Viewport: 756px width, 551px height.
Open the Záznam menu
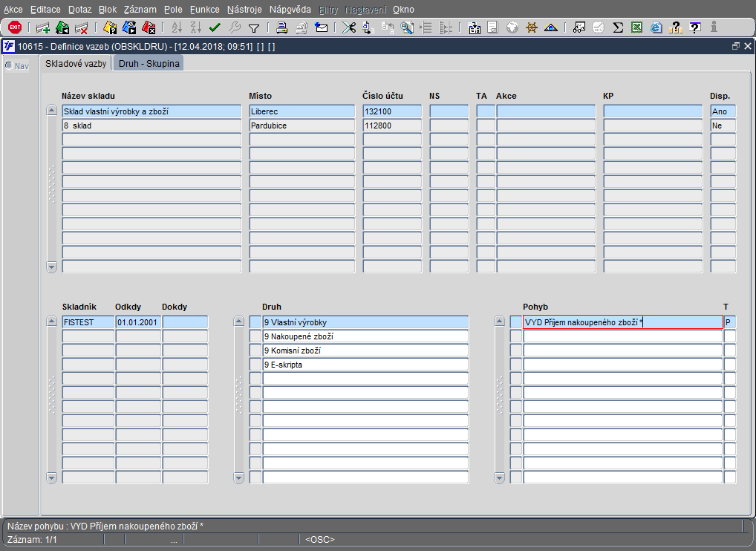(x=140, y=10)
